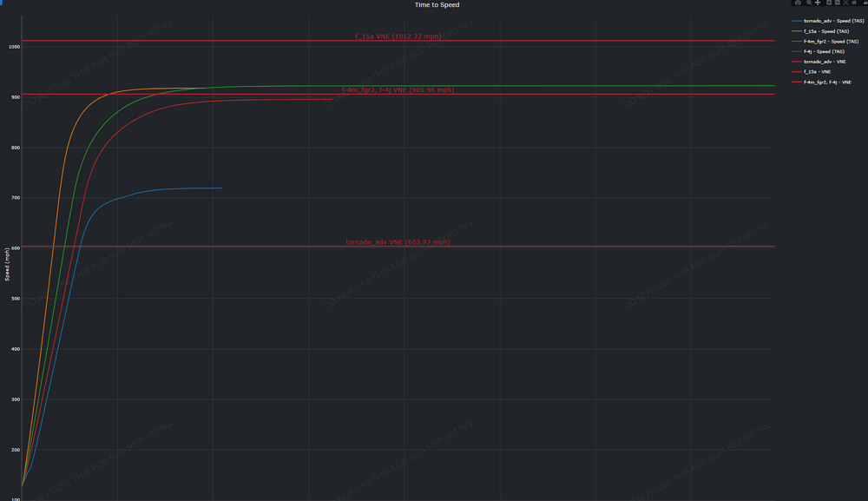Autoscale the chart with crossed-arrows icon
868x501 pixels.
point(846,3)
